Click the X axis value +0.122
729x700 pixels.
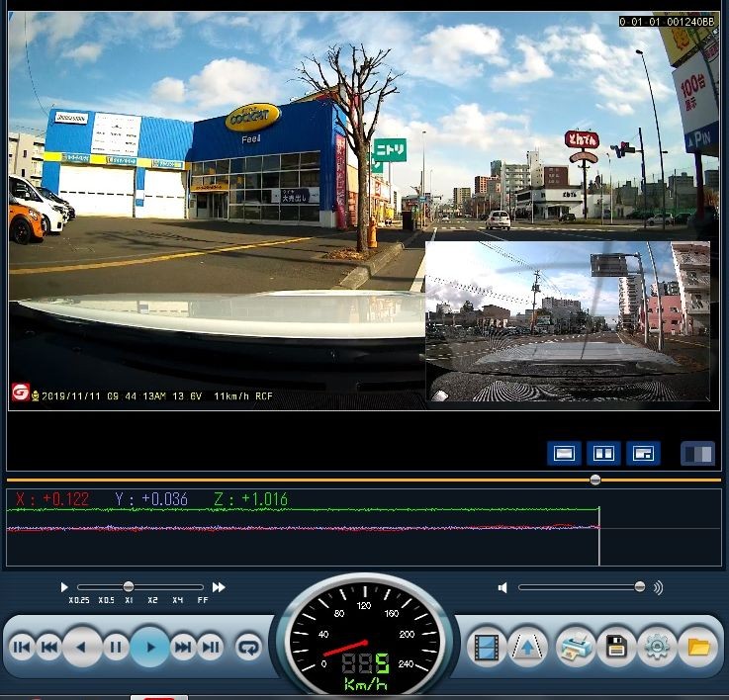point(65,499)
